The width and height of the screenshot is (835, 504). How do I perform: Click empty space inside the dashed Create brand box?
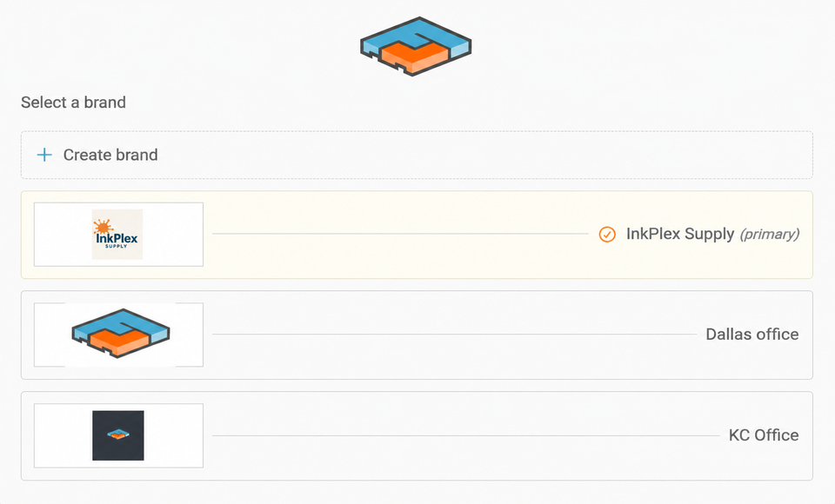pyautogui.click(x=479, y=155)
